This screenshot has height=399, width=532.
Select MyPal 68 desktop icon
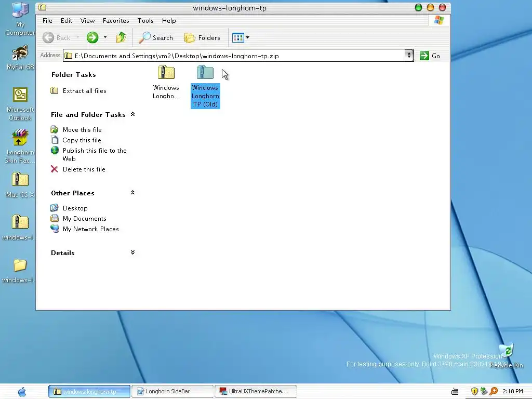pos(20,58)
